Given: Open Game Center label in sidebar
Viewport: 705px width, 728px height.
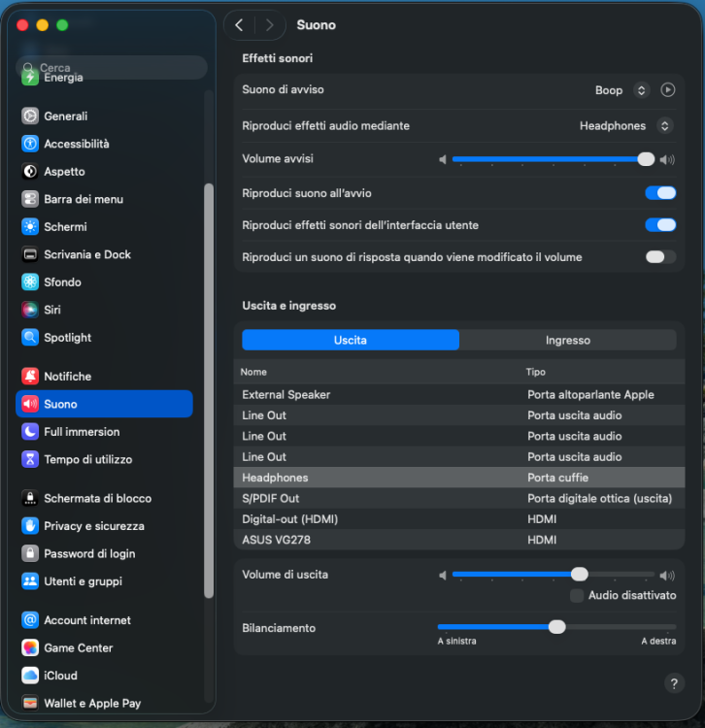Looking at the screenshot, I should (x=78, y=647).
